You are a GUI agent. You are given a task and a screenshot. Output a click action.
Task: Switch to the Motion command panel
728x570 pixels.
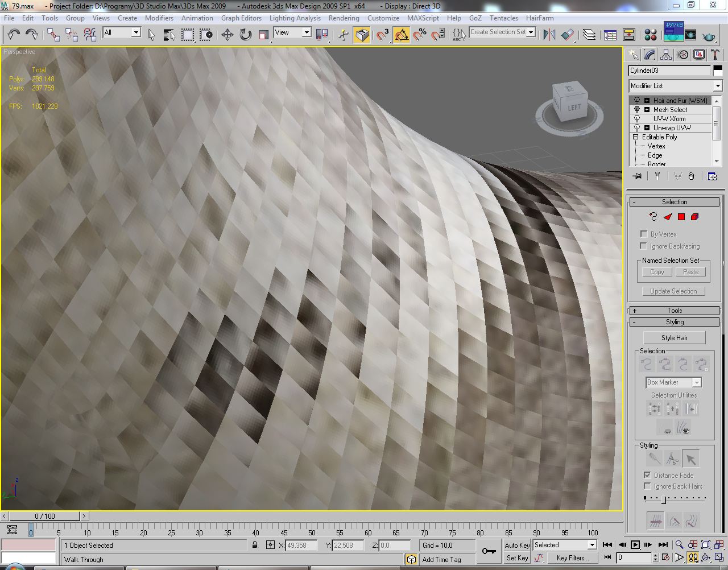[682, 55]
